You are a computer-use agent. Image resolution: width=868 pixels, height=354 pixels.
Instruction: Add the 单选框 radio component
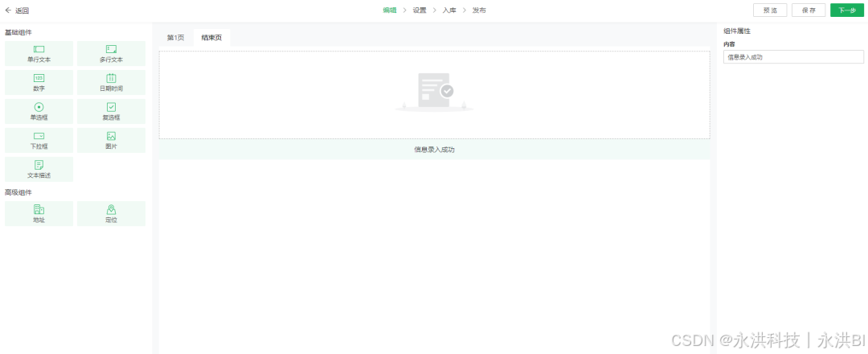point(39,111)
